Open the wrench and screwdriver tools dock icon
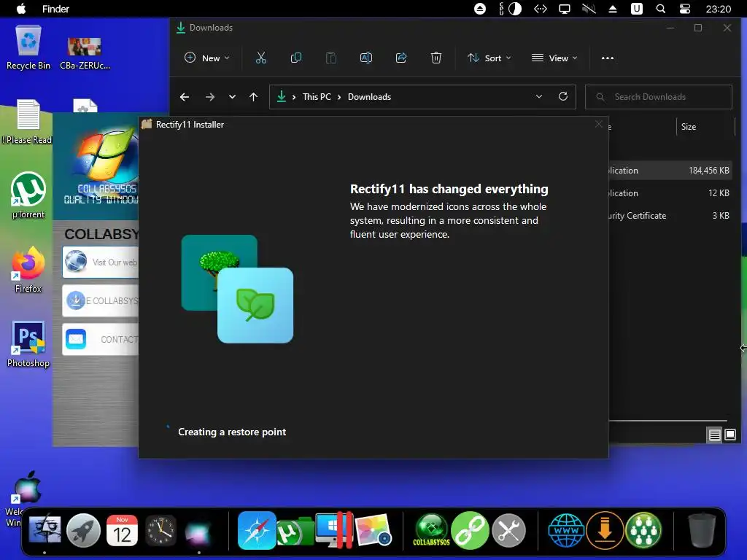 [508, 530]
